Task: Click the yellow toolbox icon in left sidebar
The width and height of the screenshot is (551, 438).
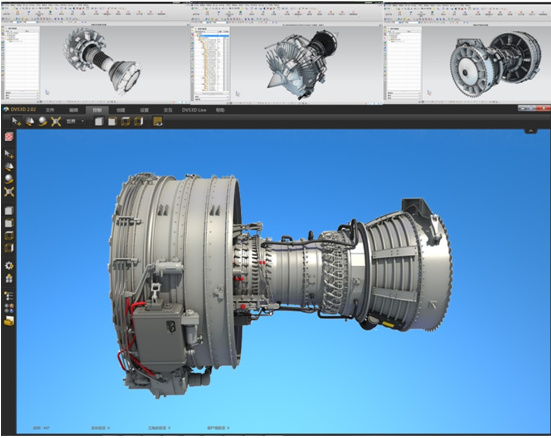Action: click(9, 321)
